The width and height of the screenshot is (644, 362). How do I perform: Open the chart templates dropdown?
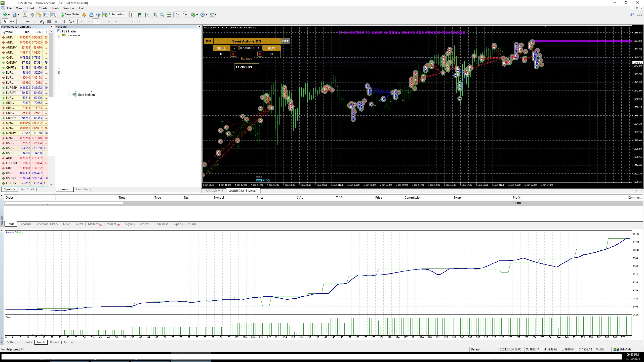(216, 15)
